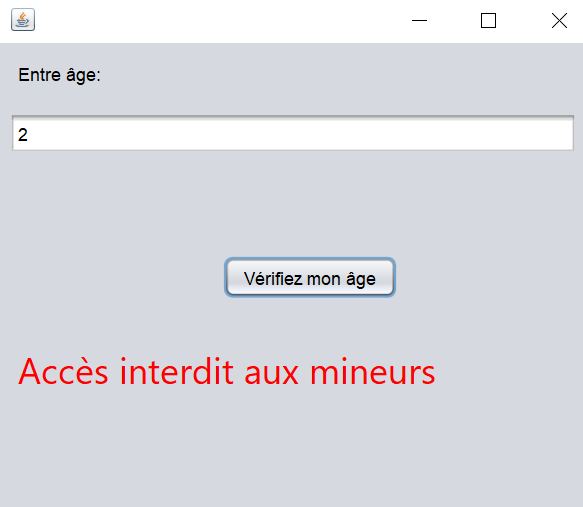Click the Java coffee cup icon in the title bar
Image resolution: width=583 pixels, height=507 pixels.
click(x=23, y=19)
